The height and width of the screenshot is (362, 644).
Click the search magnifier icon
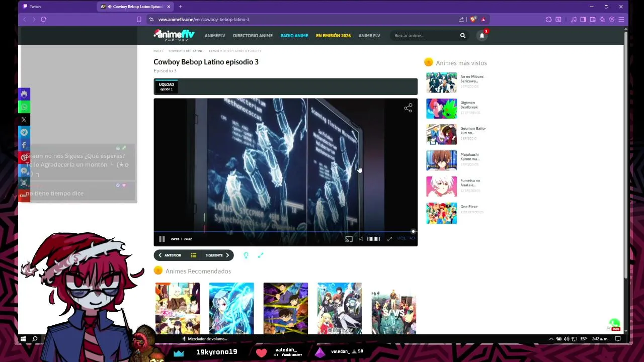click(x=462, y=36)
